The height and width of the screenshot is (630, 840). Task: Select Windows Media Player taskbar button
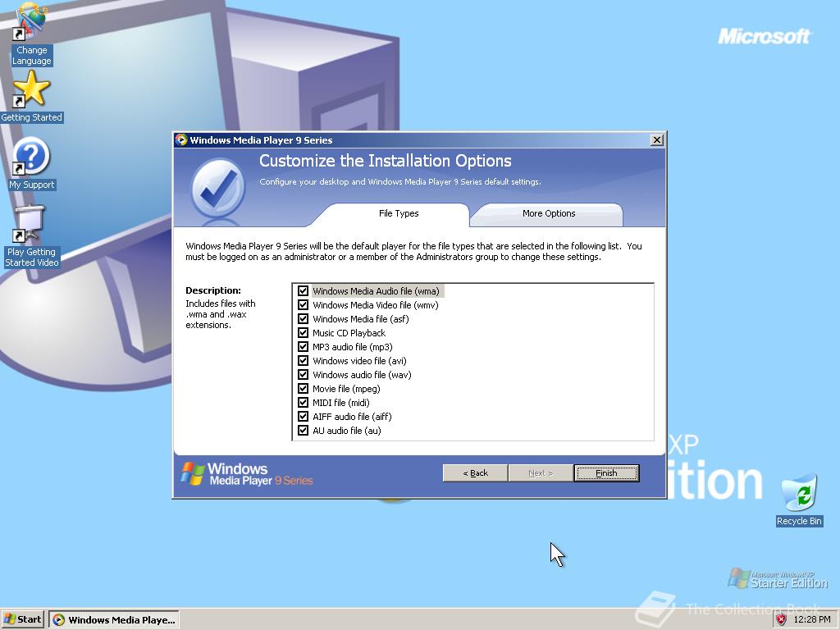(x=114, y=620)
